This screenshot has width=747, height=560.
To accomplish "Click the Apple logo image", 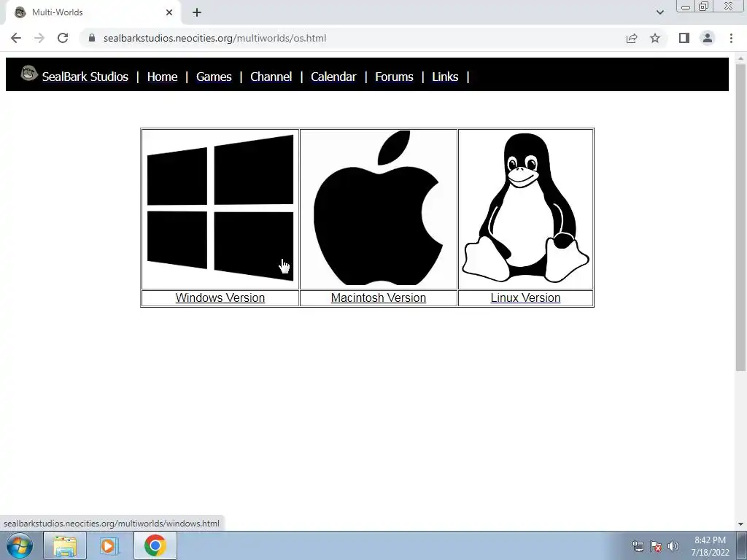I will click(379, 208).
